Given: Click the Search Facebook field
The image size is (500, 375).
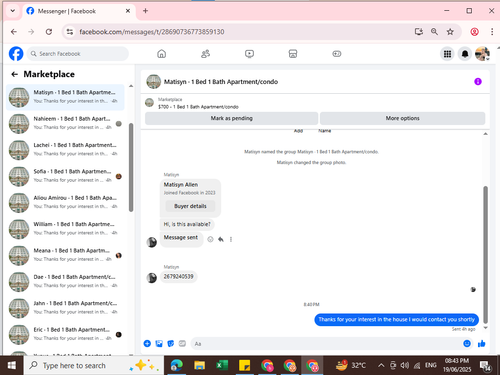Looking at the screenshot, I should pos(78,54).
